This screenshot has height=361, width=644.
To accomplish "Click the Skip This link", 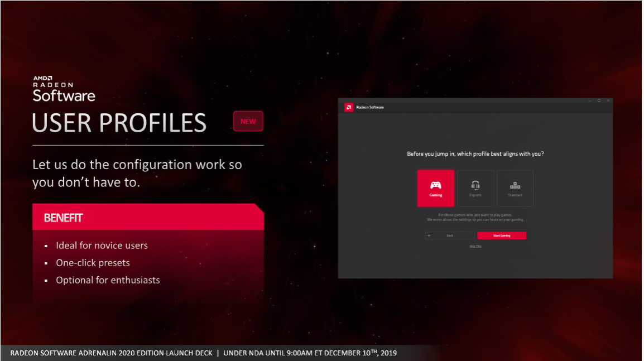I will 475,246.
